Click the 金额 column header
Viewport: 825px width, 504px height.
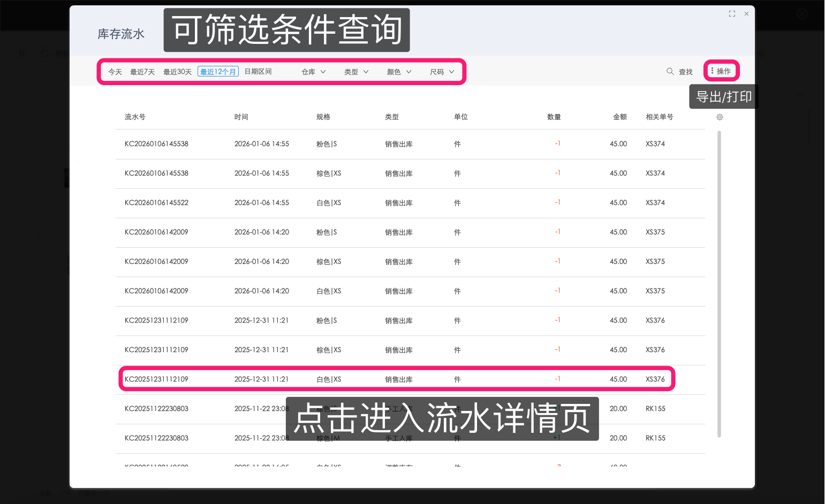620,117
